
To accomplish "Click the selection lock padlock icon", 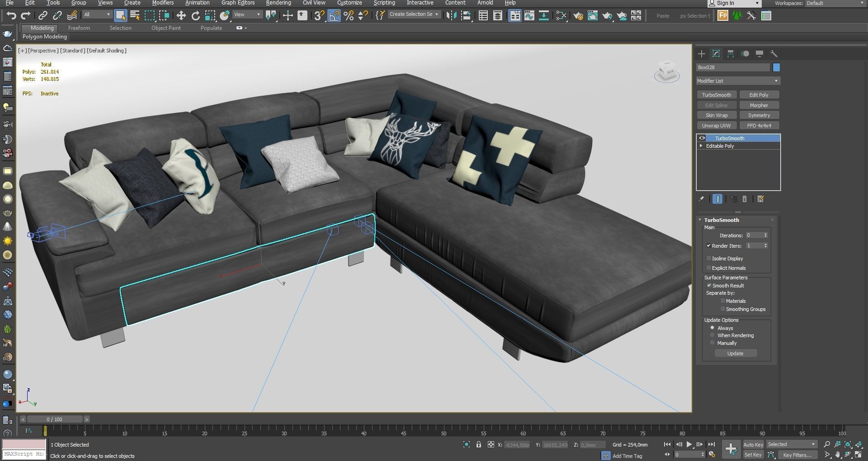I will [x=478, y=445].
